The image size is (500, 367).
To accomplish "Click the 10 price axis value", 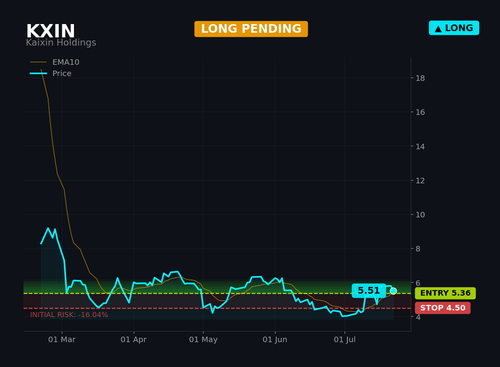I will point(420,215).
